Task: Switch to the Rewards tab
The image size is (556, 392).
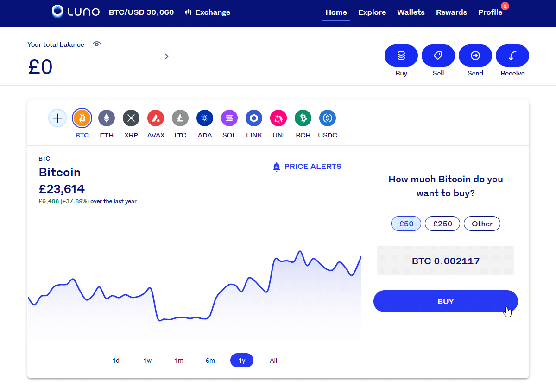Action: click(x=451, y=12)
